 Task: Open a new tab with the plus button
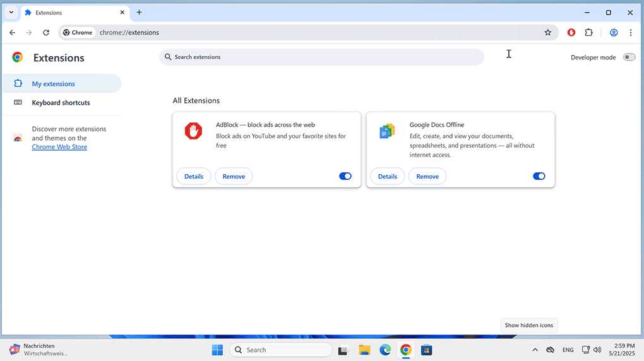point(140,13)
